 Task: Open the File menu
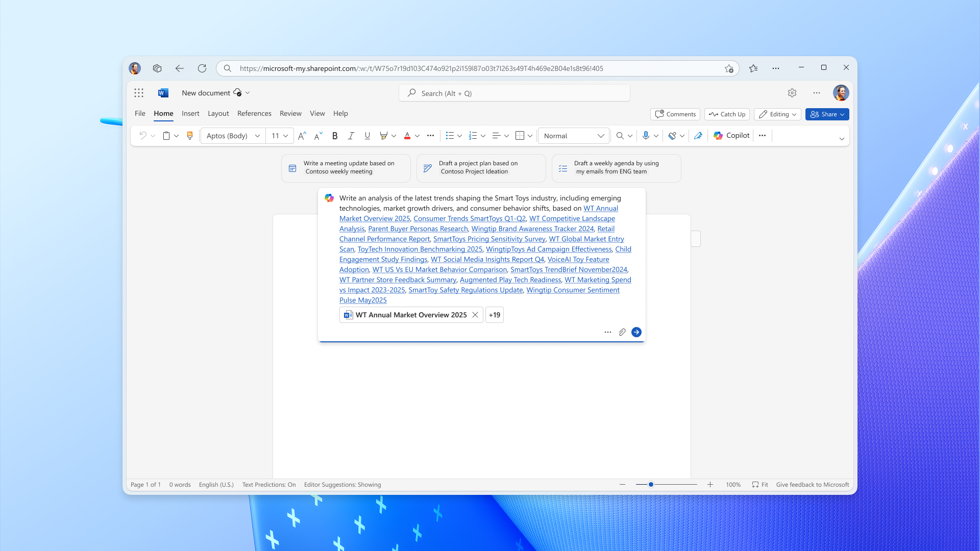click(x=140, y=113)
